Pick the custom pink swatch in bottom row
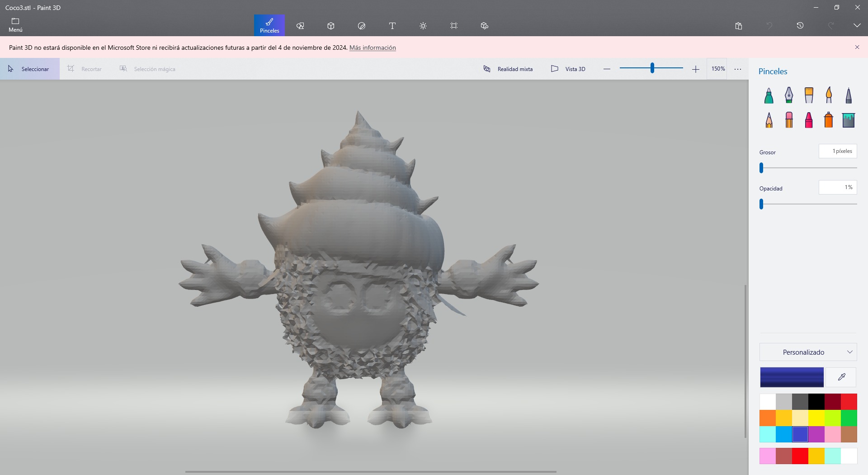The height and width of the screenshot is (475, 868). coord(768,456)
